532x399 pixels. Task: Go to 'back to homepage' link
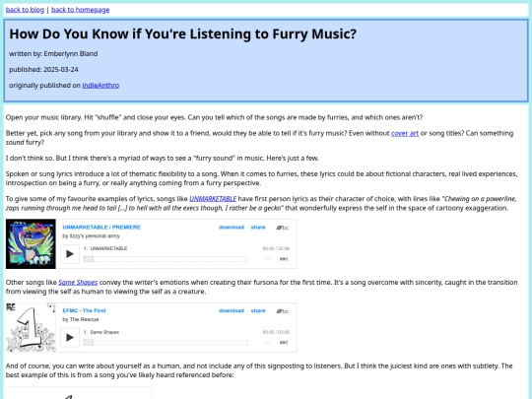[81, 10]
